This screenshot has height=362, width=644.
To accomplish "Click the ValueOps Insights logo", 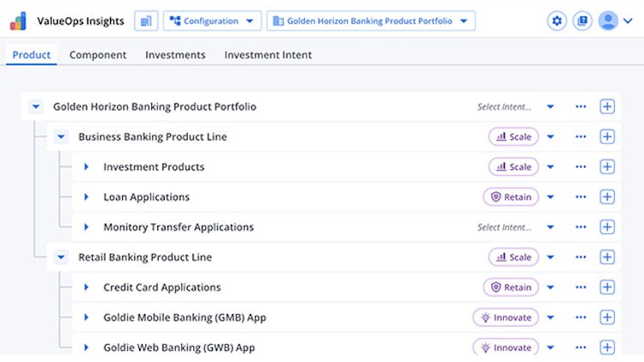I will coord(18,21).
